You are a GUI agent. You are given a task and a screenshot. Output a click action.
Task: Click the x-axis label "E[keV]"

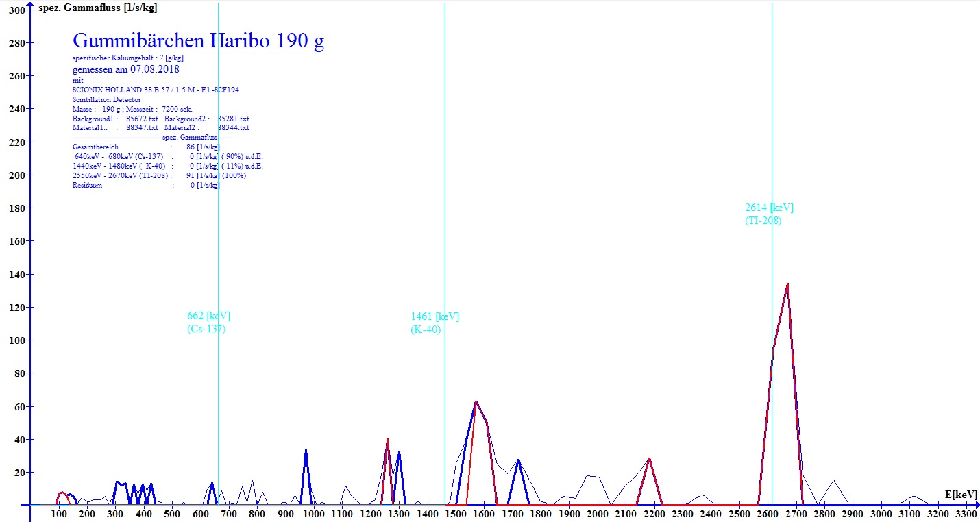961,495
